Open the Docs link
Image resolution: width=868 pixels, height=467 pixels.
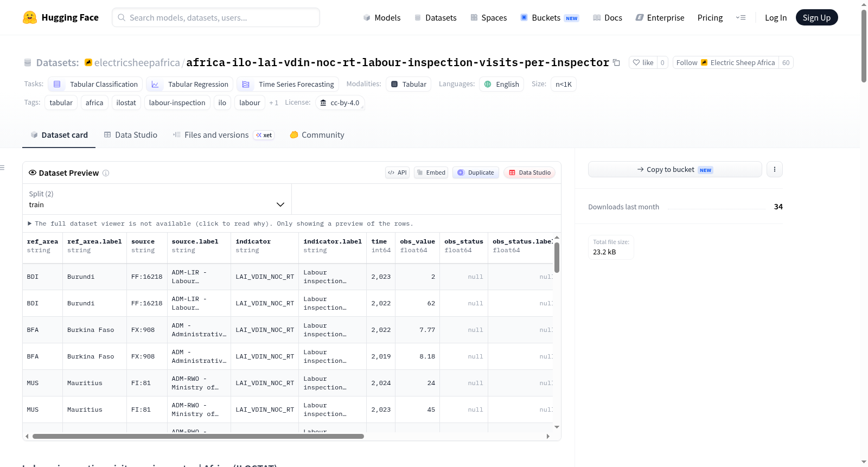tap(607, 17)
